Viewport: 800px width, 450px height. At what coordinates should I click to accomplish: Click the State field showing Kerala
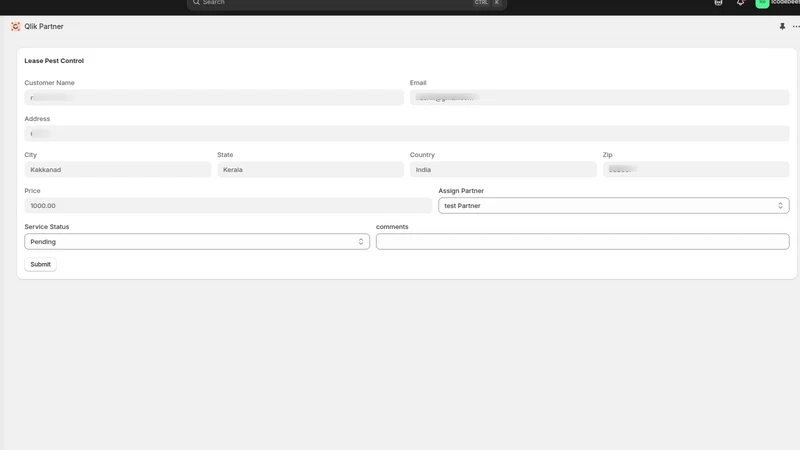(x=310, y=169)
